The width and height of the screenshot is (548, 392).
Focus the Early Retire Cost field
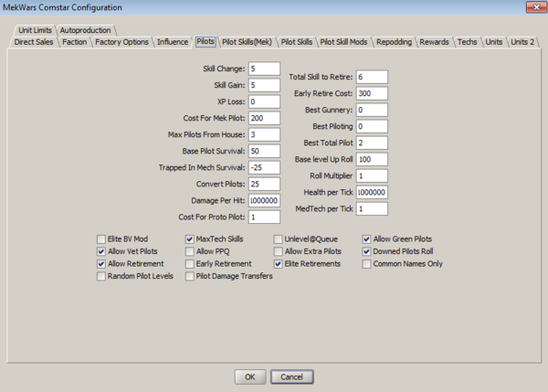click(x=373, y=93)
